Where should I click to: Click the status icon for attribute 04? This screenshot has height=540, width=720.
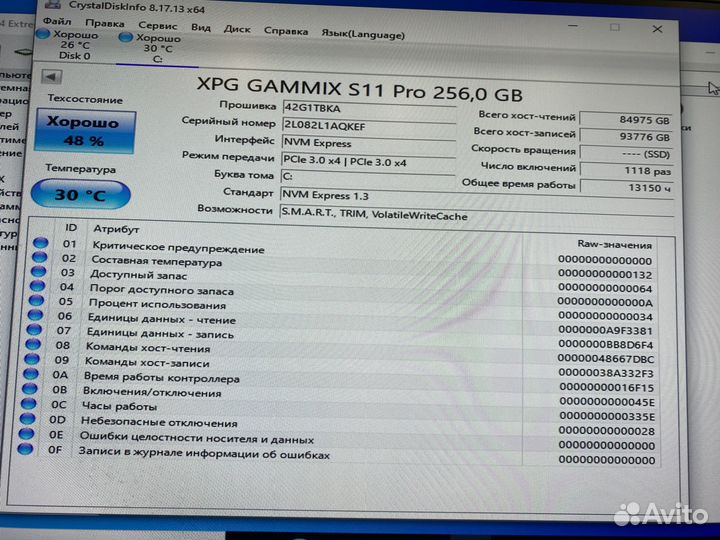click(x=38, y=286)
